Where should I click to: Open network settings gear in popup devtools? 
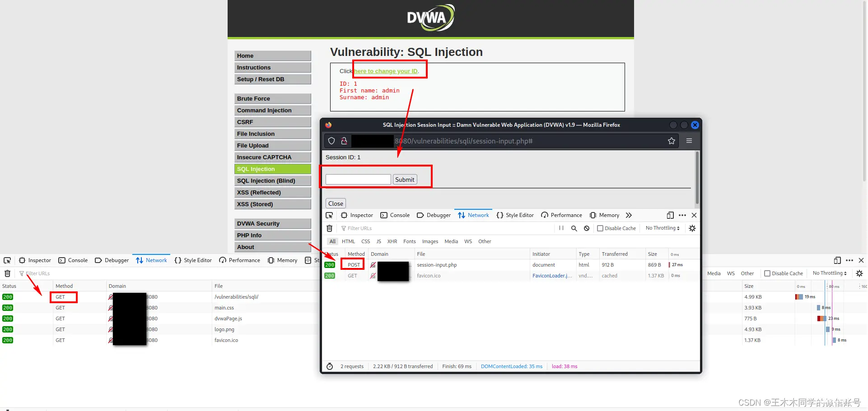click(692, 228)
